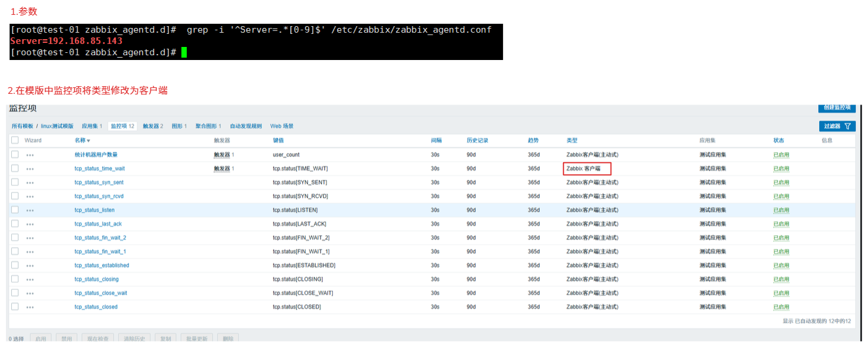
Task: Open the tcp_status_close_wait item link
Action: point(100,293)
